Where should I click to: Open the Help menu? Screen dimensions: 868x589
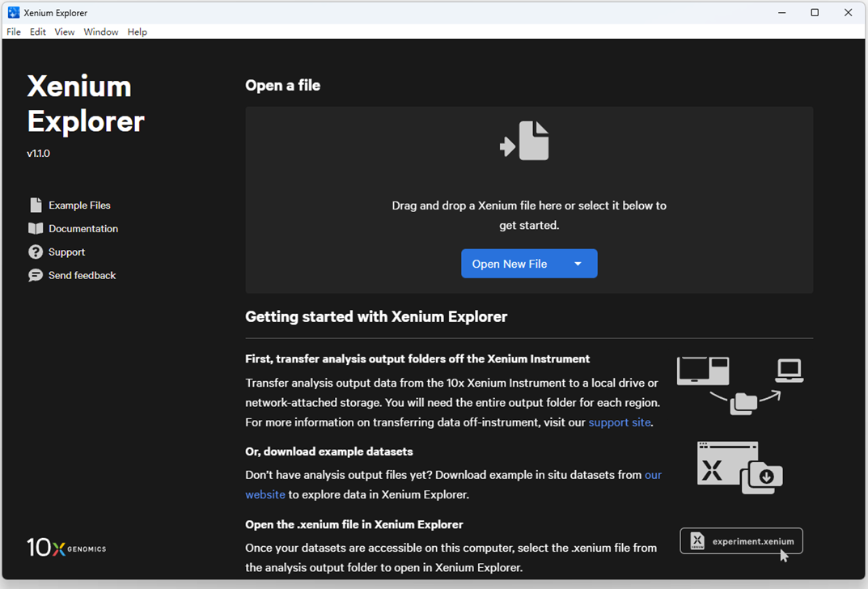pos(138,32)
